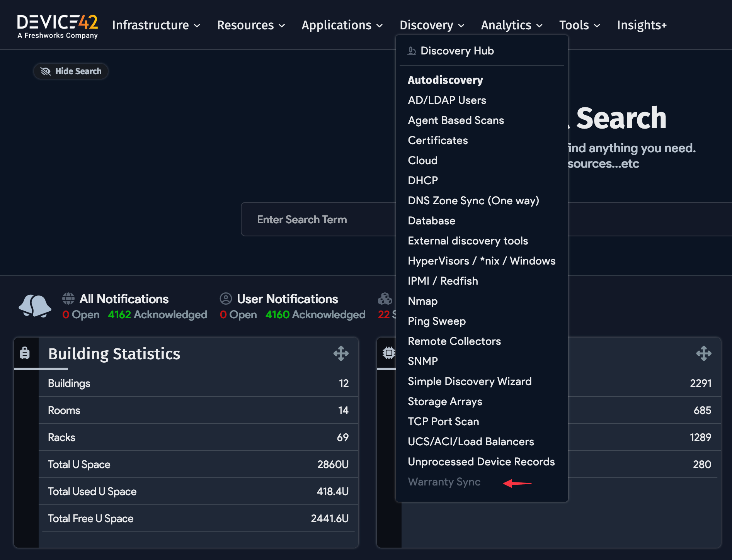Open the Resources dropdown

251,25
